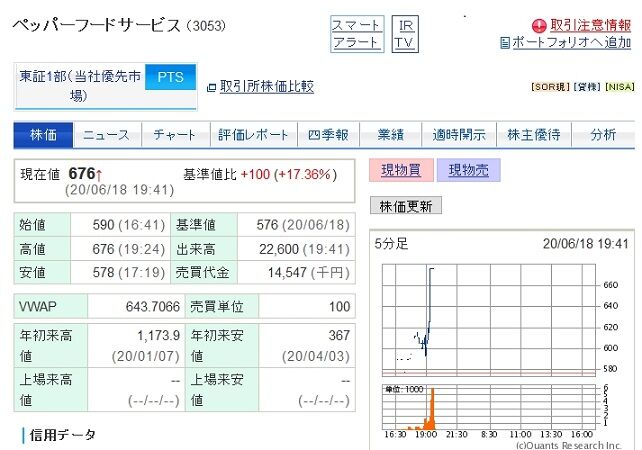
Task: Refresh price with 株価更新 button
Action: pos(406,206)
